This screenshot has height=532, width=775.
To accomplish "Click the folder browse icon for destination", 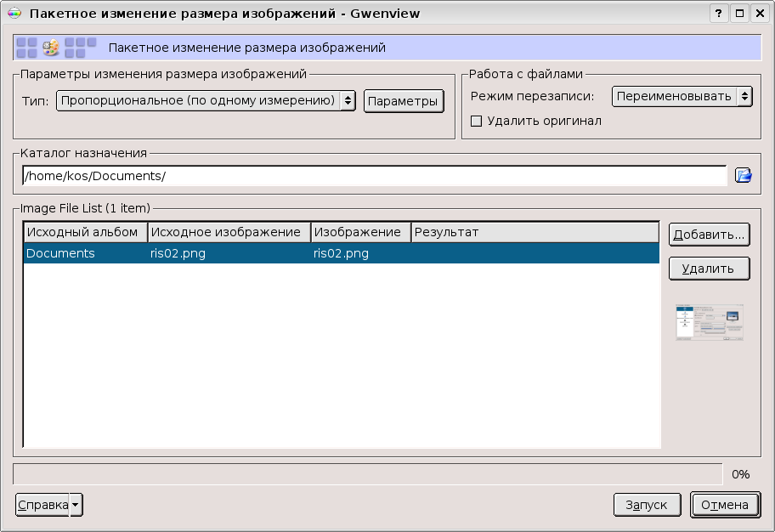I will click(x=743, y=176).
